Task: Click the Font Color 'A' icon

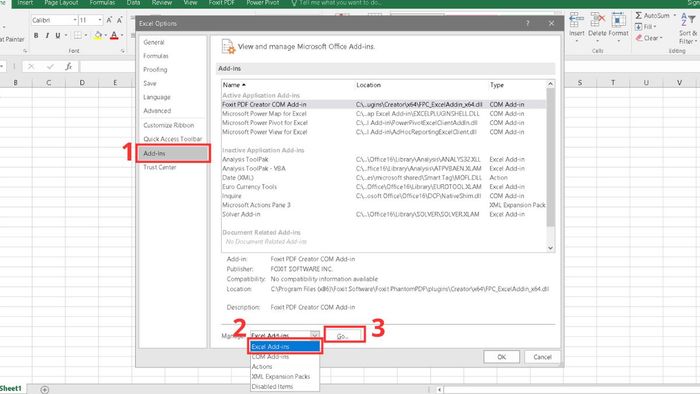Action: click(114, 35)
